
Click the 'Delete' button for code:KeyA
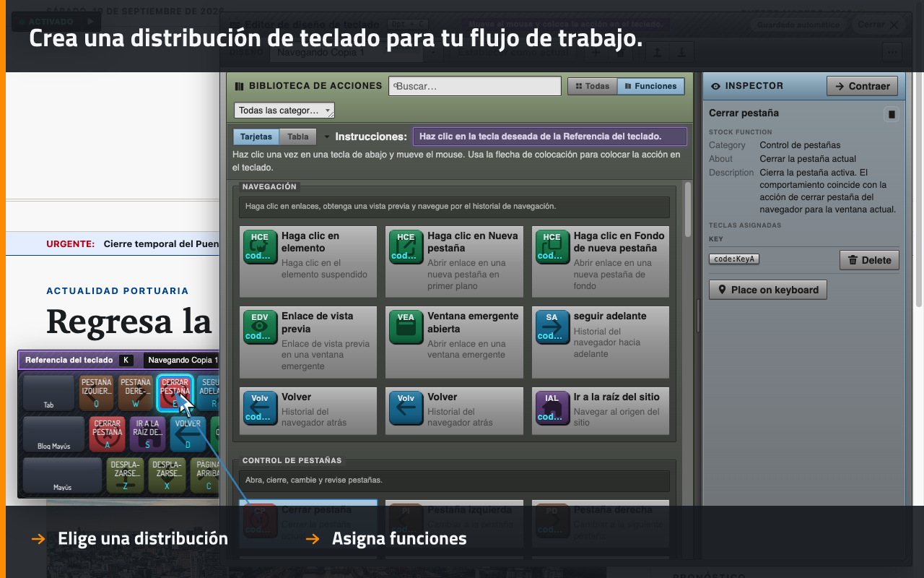click(x=870, y=260)
